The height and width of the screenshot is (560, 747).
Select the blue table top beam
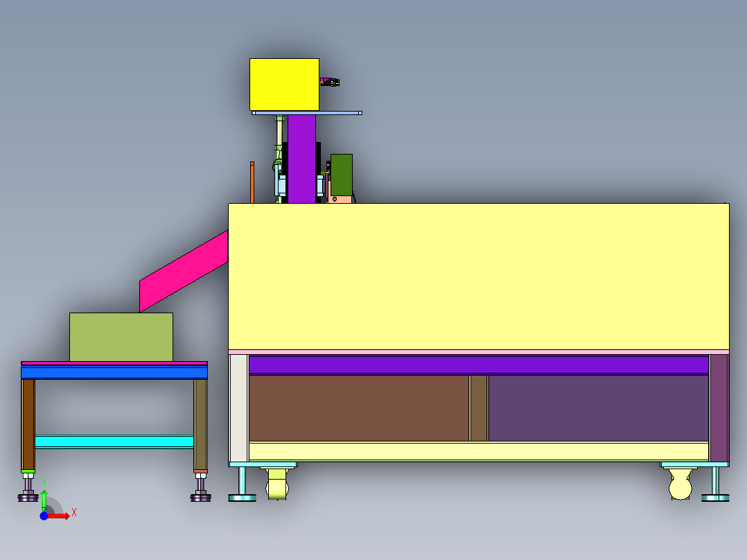[114, 373]
